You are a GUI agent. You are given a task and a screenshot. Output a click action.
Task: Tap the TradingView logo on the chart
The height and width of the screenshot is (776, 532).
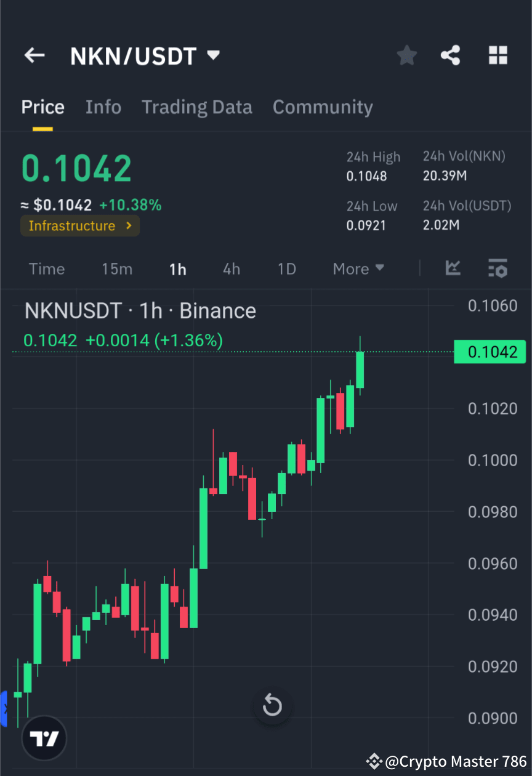(x=44, y=737)
